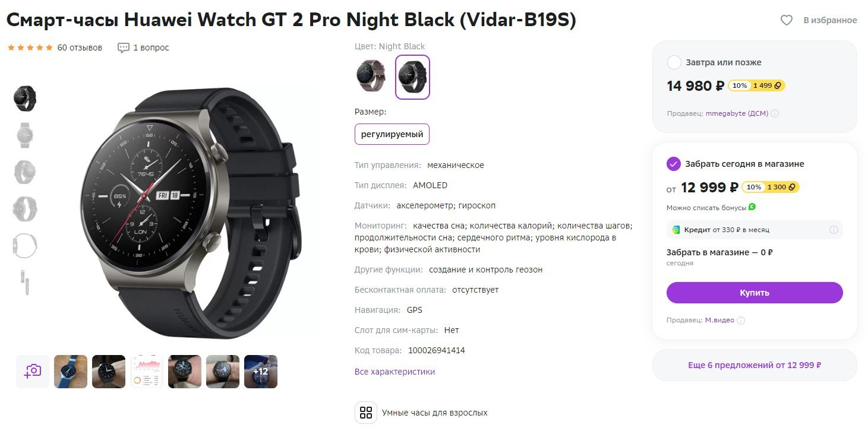Expand Все характеристики list
Viewport: 868px width, 431px height.
[x=394, y=372]
